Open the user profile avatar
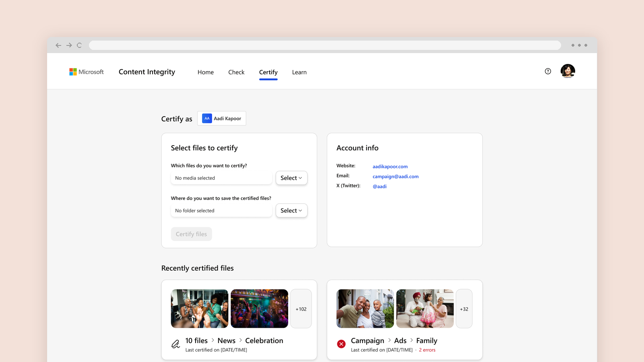The height and width of the screenshot is (362, 644). pos(568,71)
